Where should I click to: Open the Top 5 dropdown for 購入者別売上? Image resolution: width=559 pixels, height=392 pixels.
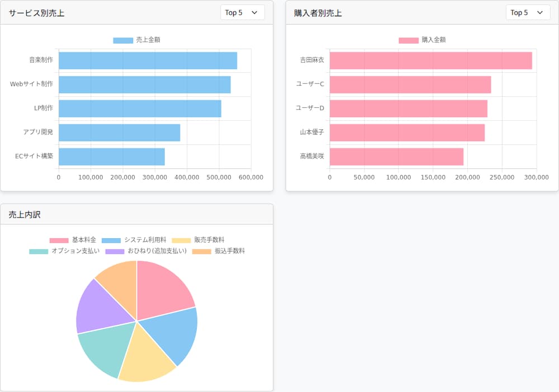[528, 12]
